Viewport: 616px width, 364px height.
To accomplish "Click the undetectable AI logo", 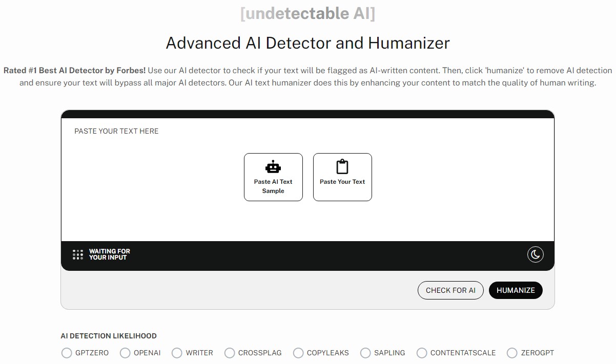I will (307, 14).
